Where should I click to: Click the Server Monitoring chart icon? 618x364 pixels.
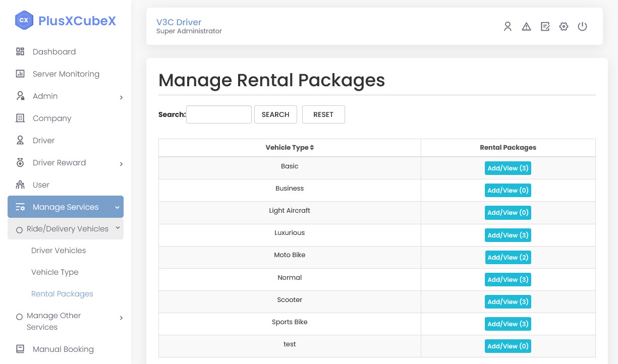20,74
